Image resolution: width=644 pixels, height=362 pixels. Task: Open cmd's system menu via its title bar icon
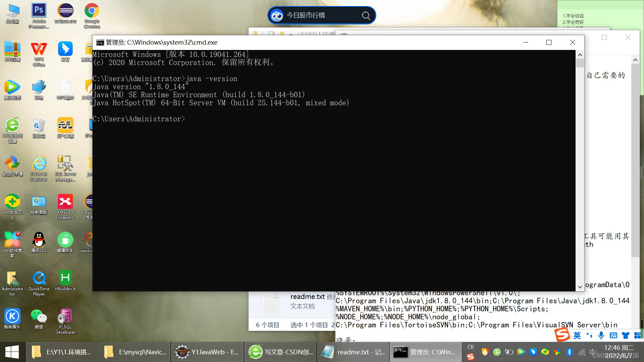click(100, 43)
